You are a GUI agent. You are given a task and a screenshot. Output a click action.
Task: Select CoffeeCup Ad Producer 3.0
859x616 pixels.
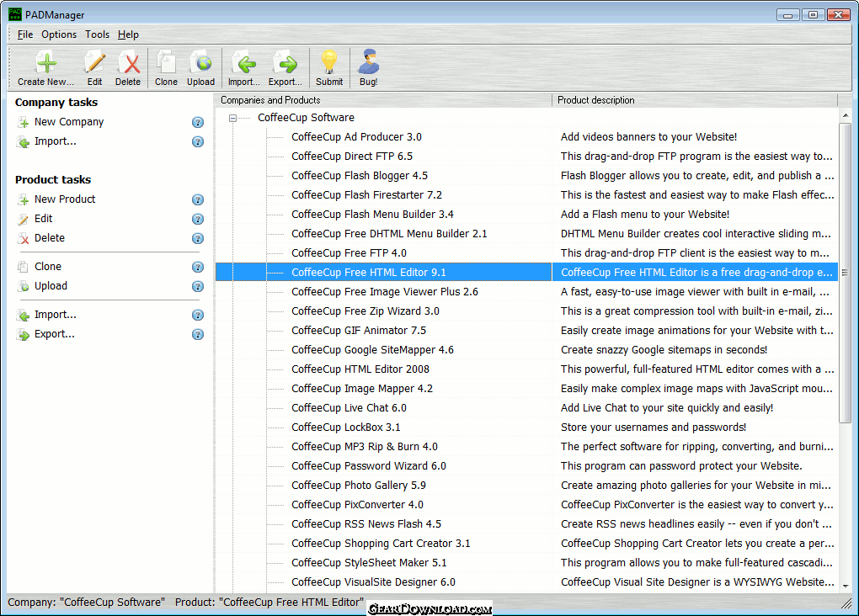356,137
